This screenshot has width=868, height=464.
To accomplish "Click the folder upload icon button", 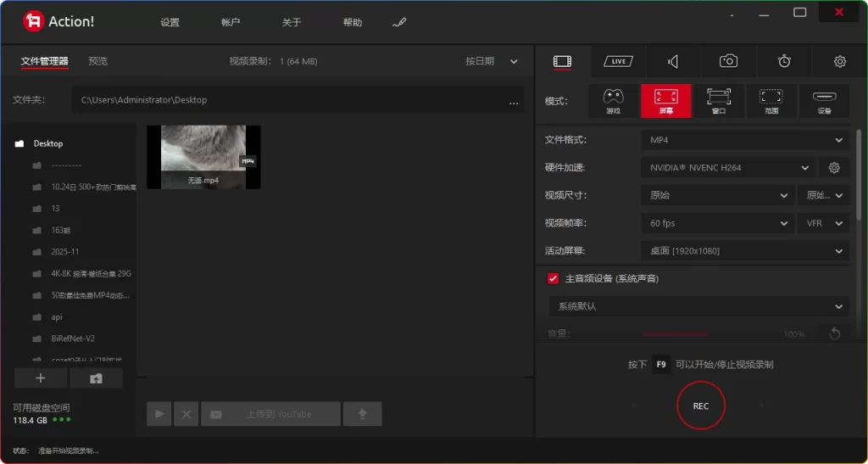I will 97,378.
